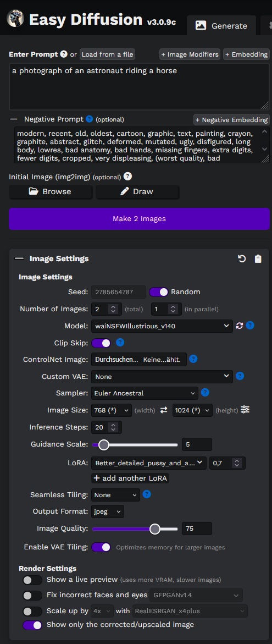Image resolution: width=272 pixels, height=644 pixels.
Task: Open the height dropdown showing 1024
Action: (192, 410)
